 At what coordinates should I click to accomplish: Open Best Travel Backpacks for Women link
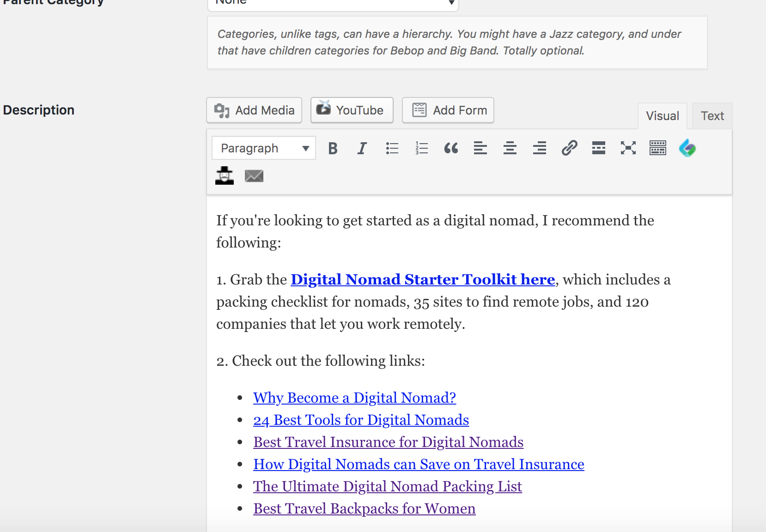click(364, 508)
